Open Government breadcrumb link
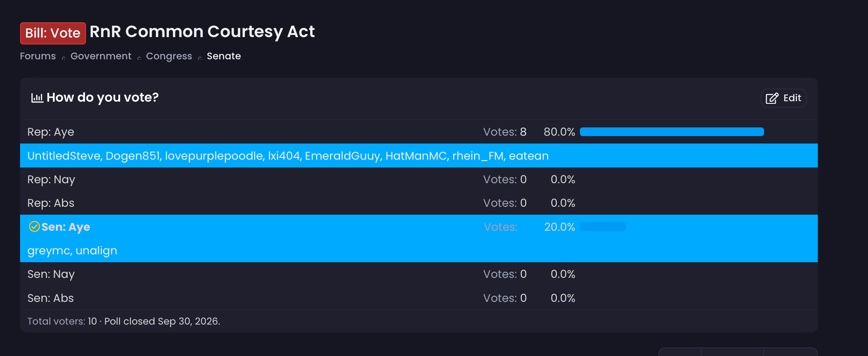Screen dimensions: 868x356 [101, 56]
